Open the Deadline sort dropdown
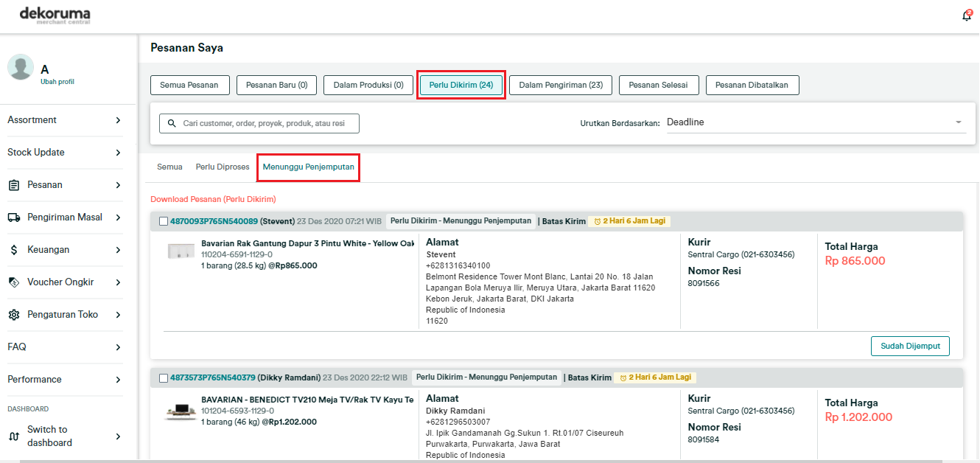 816,122
